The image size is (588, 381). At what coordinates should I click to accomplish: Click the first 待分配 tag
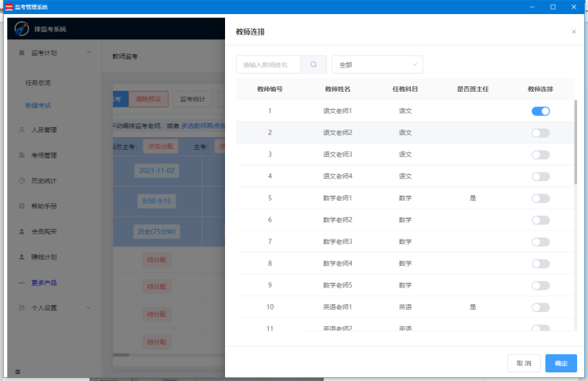coord(157,259)
